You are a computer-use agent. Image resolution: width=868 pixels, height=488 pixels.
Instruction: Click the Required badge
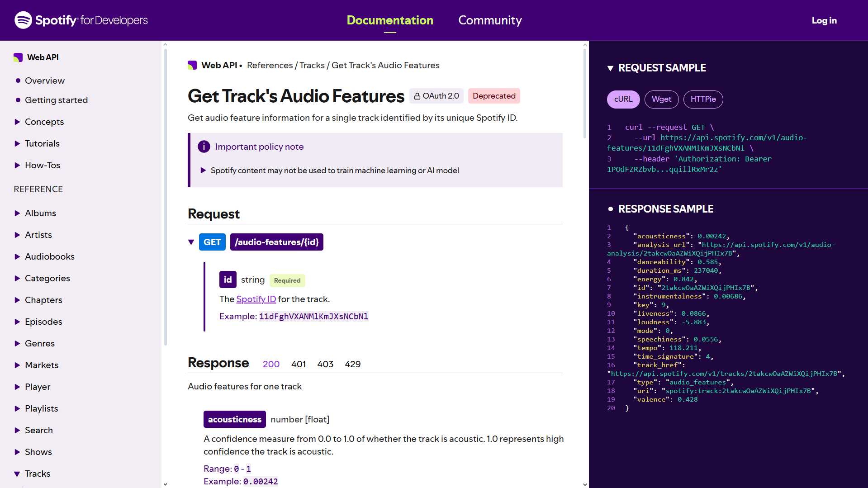pos(287,280)
